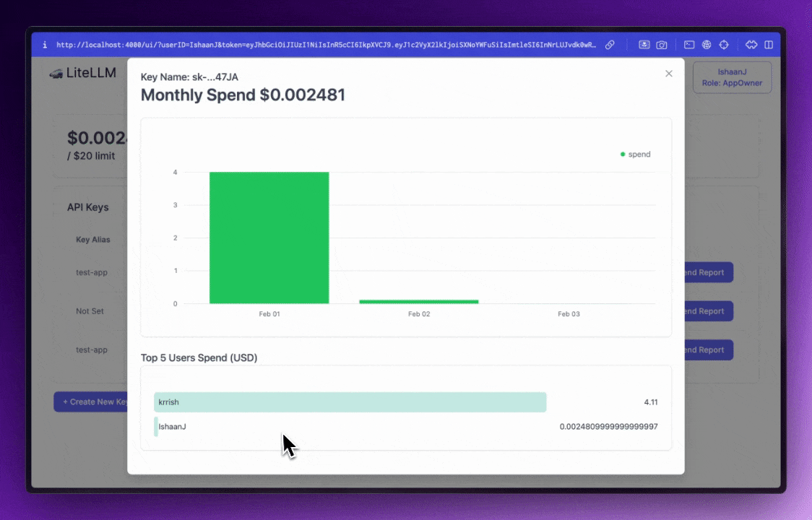Viewport: 812px width, 520px height.
Task: Click the $20 limit text
Action: 91,156
